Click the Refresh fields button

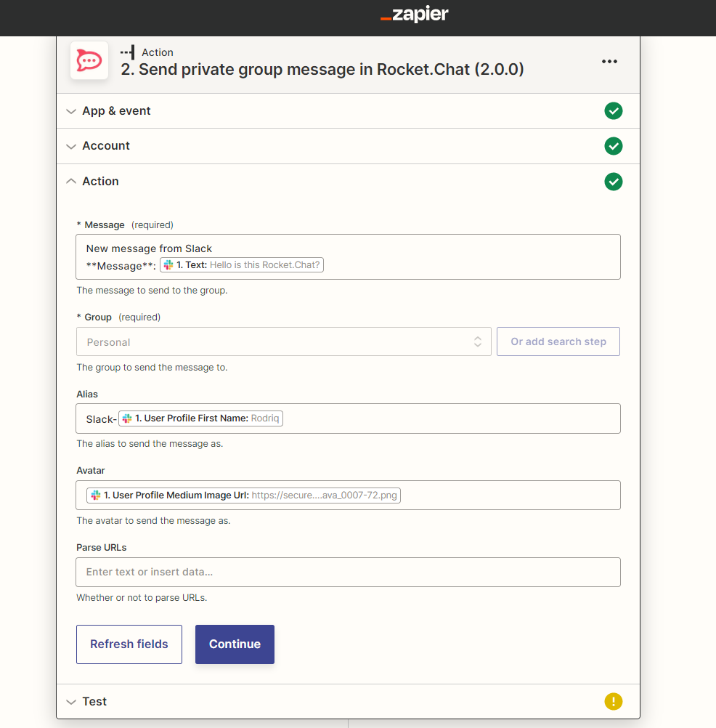coord(129,644)
